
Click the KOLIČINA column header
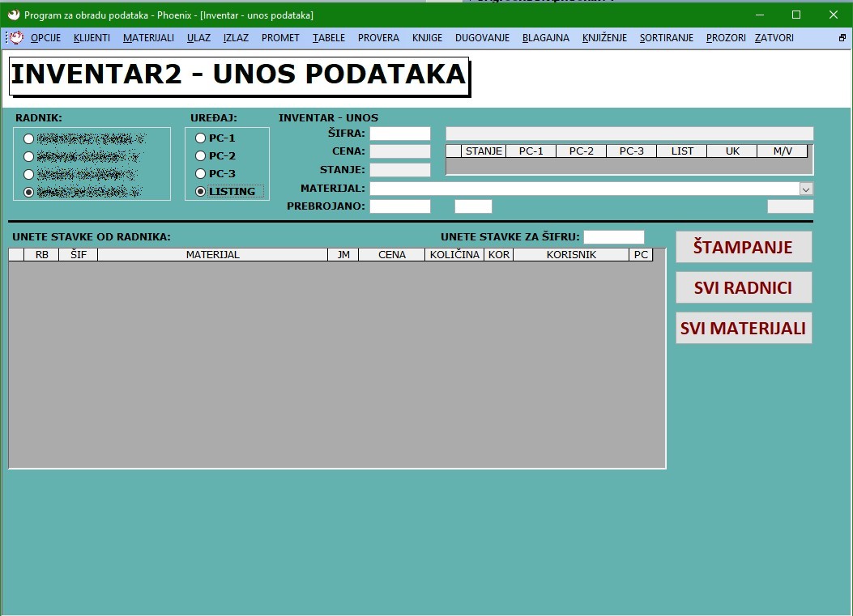coord(454,255)
